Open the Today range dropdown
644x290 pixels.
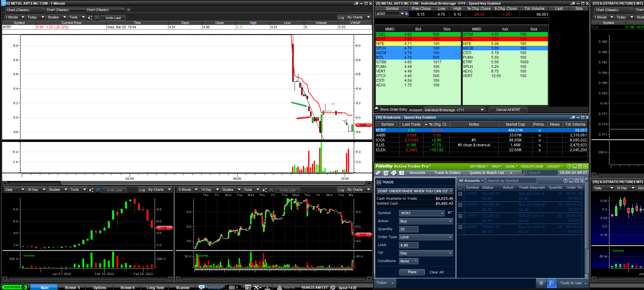point(36,18)
